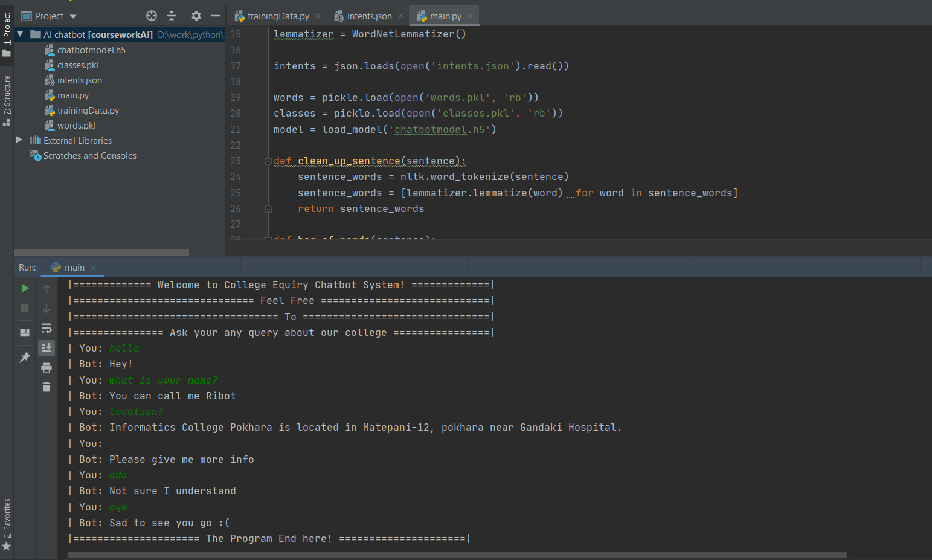932x560 pixels.
Task: Select opened file in Project view
Action: [x=151, y=16]
